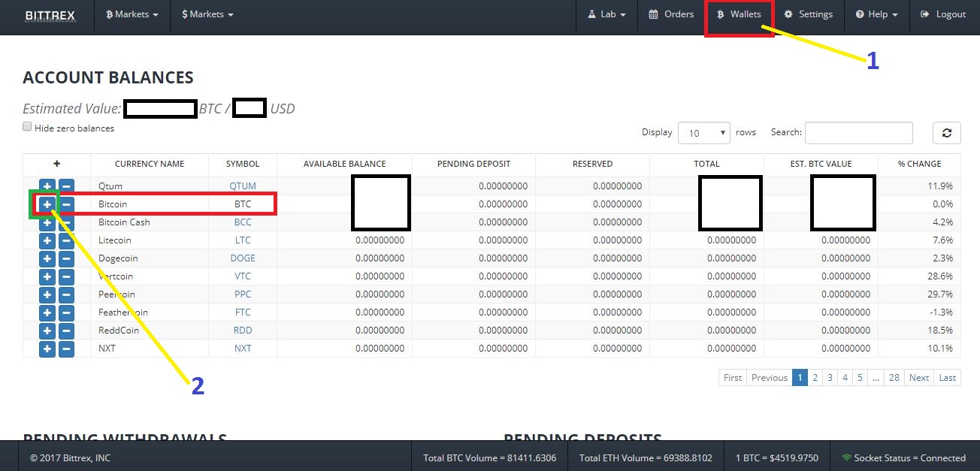Click the minus withdraw icon for Bitcoin Cash

point(66,222)
